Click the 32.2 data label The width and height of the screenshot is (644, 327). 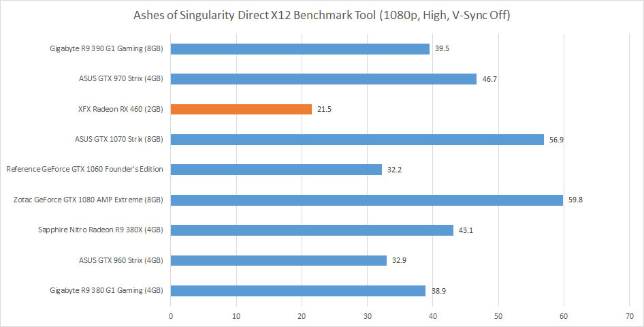394,170
